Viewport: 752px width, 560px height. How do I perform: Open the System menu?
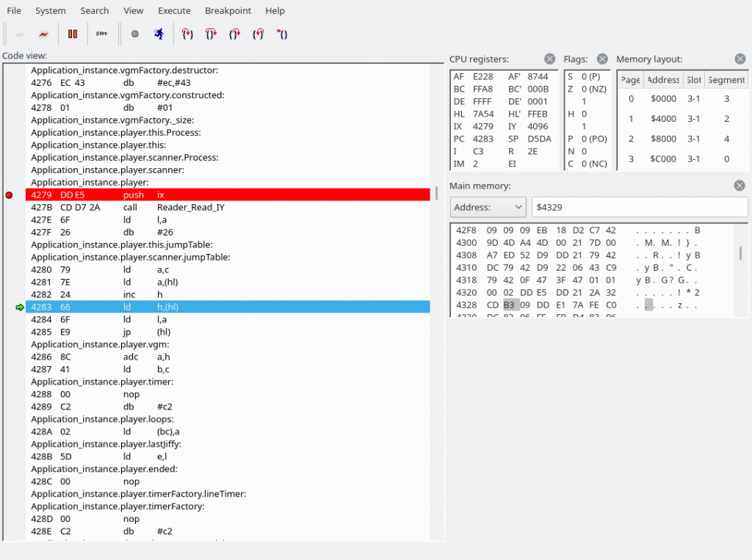(51, 10)
